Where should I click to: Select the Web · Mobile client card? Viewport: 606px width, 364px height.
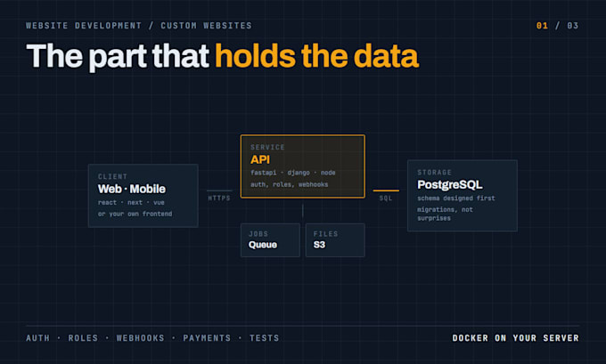143,195
